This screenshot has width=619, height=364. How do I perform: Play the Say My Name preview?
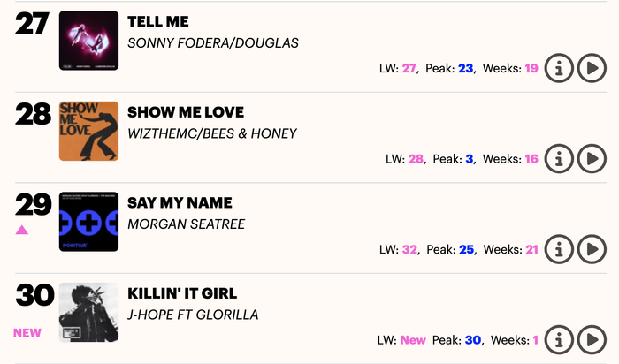coord(592,249)
